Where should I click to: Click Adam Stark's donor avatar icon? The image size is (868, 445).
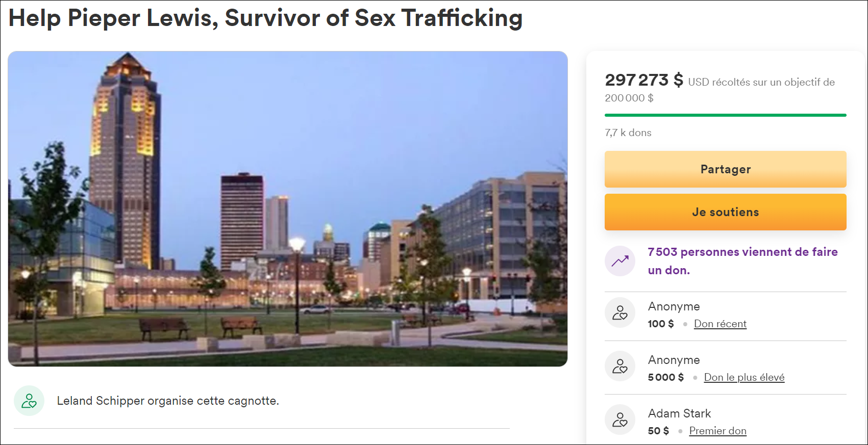[620, 420]
